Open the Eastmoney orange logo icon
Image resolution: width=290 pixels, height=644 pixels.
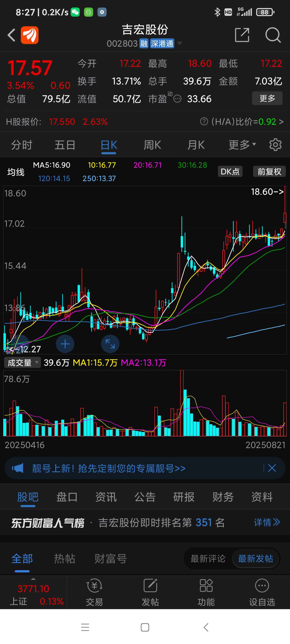click(30, 35)
